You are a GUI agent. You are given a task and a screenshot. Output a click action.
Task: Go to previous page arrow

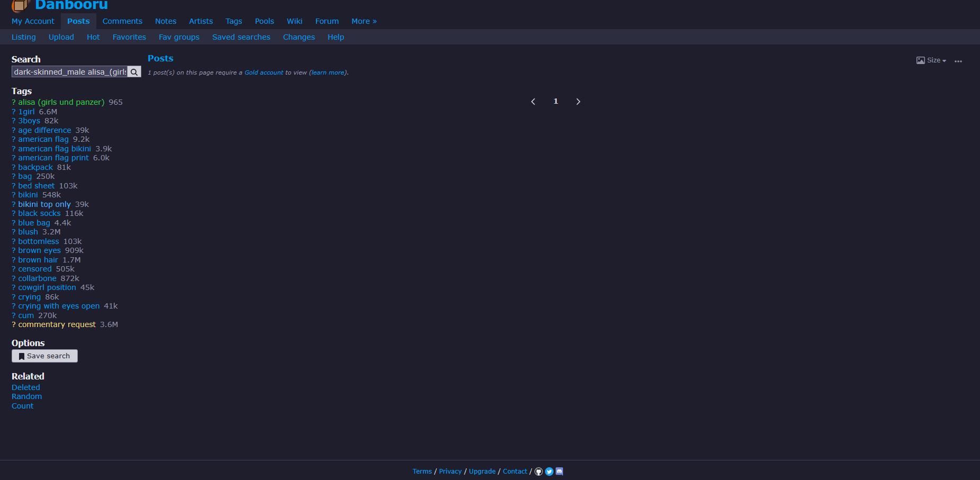point(533,102)
